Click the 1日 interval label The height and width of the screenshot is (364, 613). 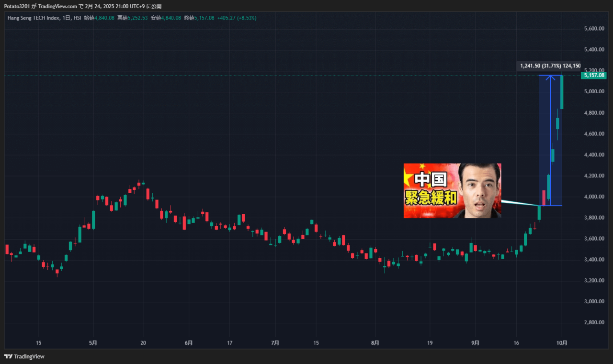pos(67,18)
